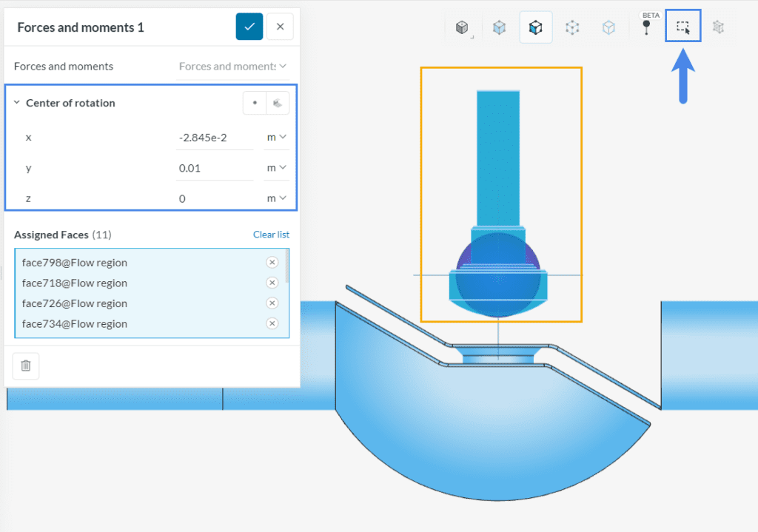The image size is (758, 532).
Task: Click the geometry pick icon beside the point icon
Action: point(277,103)
